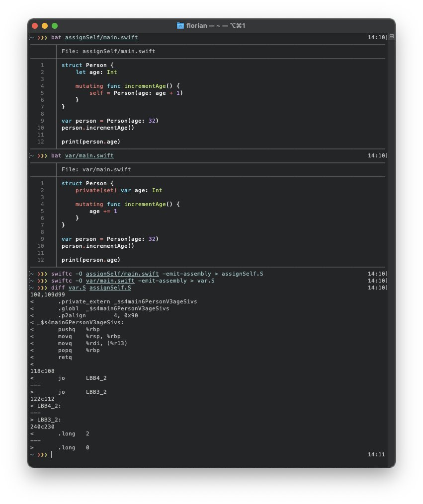Click the terminal's vertical scrollbar track
Image resolution: width=423 pixels, height=504 pixels.
(x=392, y=251)
